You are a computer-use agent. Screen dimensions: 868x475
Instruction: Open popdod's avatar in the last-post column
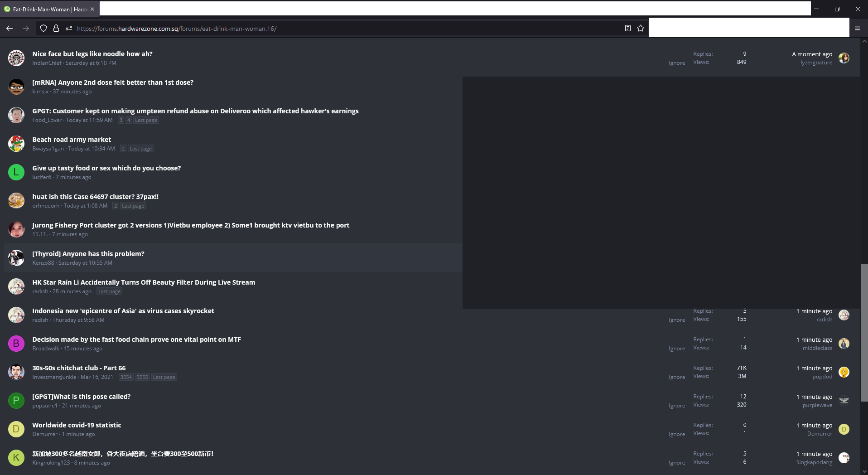click(844, 372)
